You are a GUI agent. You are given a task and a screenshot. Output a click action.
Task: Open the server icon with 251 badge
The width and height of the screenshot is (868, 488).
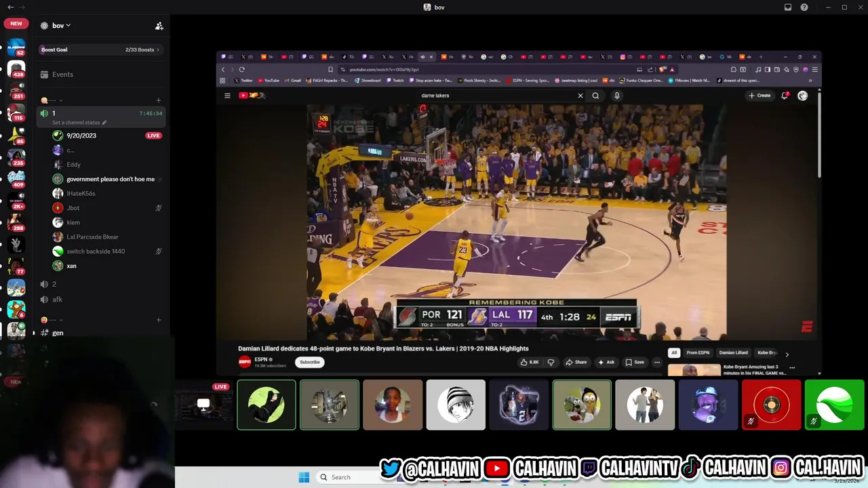(16, 90)
